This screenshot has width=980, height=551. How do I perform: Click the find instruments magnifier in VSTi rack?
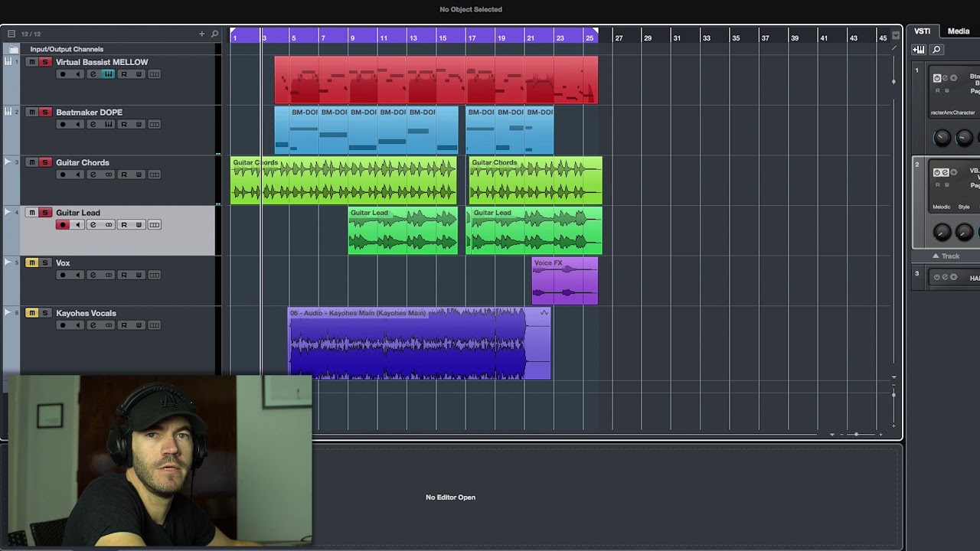936,50
